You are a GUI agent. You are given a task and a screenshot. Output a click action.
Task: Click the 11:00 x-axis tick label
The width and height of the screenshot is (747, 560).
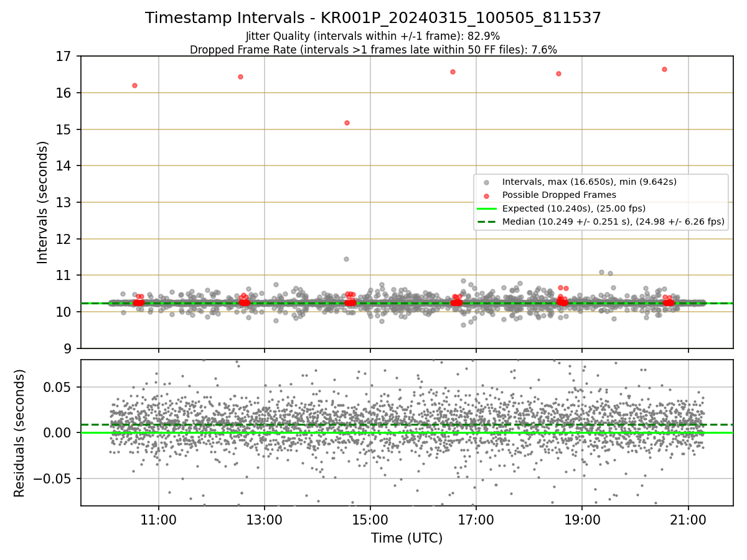(x=158, y=519)
